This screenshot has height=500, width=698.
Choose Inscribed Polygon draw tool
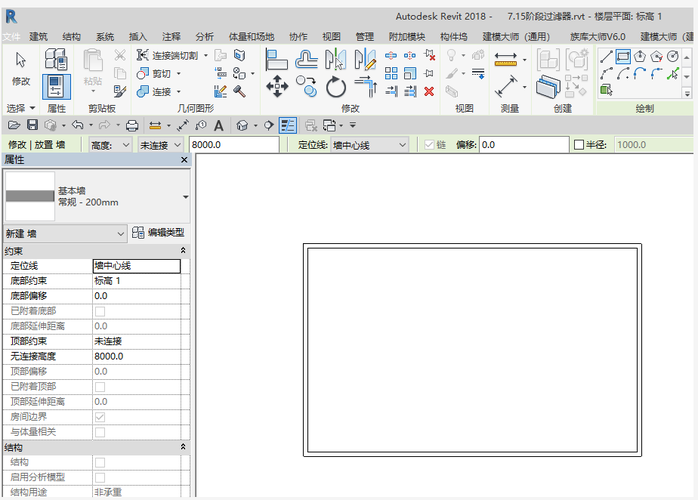pos(640,57)
